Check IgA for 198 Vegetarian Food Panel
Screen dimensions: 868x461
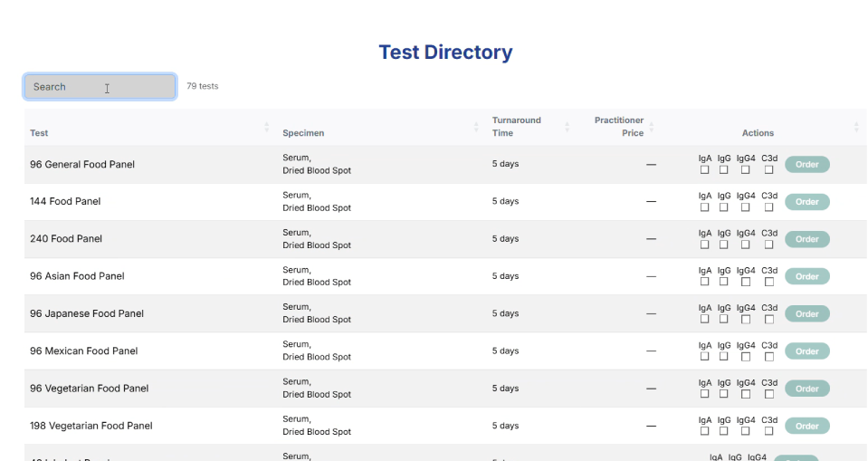click(705, 431)
